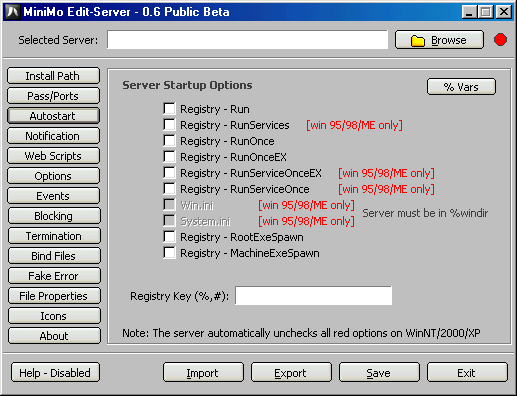Viewport: 517px width, 396px height.
Task: Click the Export button
Action: click(x=291, y=372)
